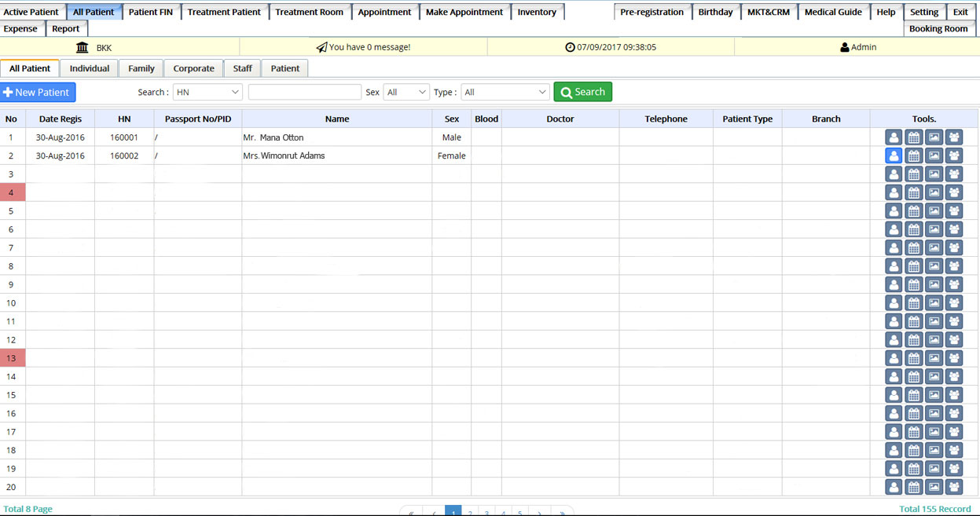
Task: Open the Treatment Room menu
Action: [x=309, y=12]
